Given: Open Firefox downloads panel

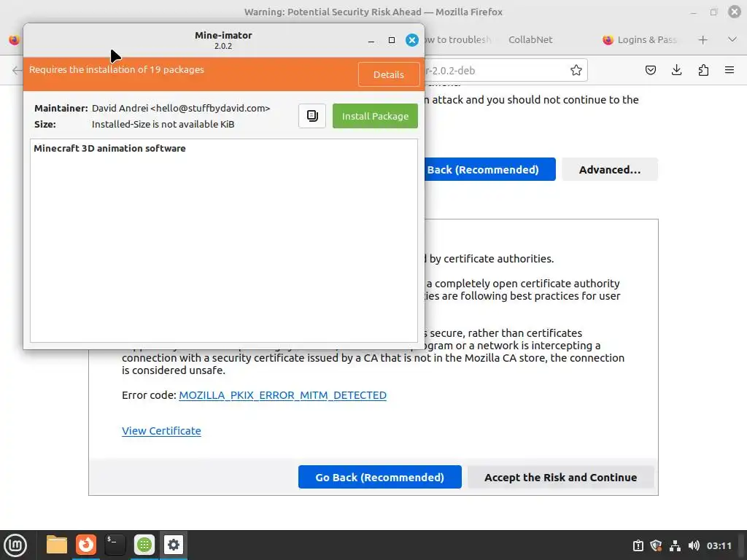Looking at the screenshot, I should tap(676, 71).
